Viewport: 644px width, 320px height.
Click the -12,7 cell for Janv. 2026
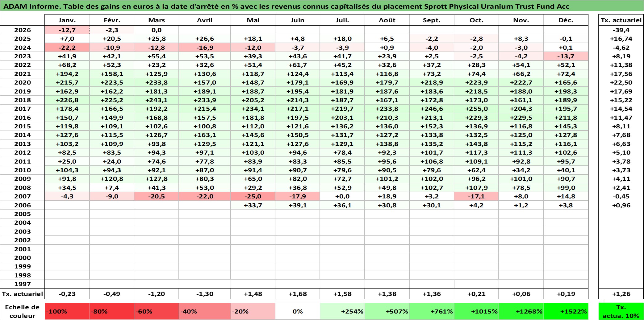[x=67, y=30]
